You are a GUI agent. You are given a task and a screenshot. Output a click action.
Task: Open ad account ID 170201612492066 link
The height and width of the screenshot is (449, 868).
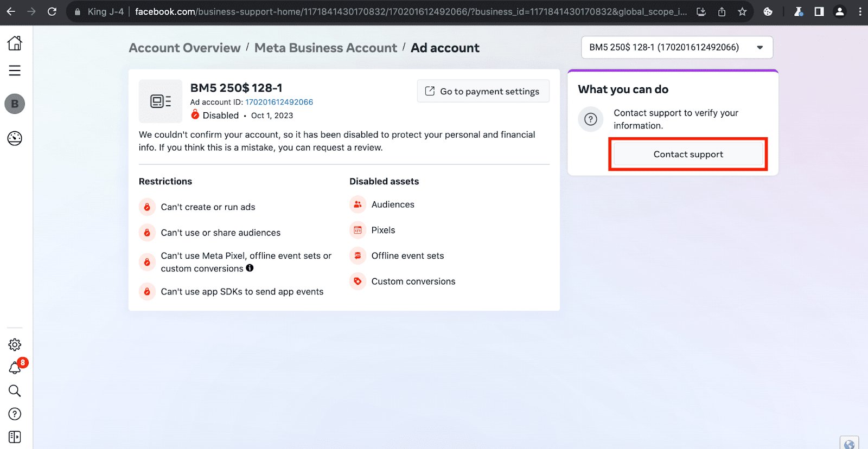coord(279,102)
